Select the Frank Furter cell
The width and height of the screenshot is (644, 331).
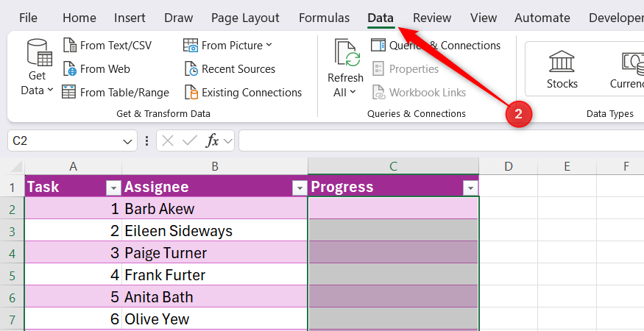point(215,275)
